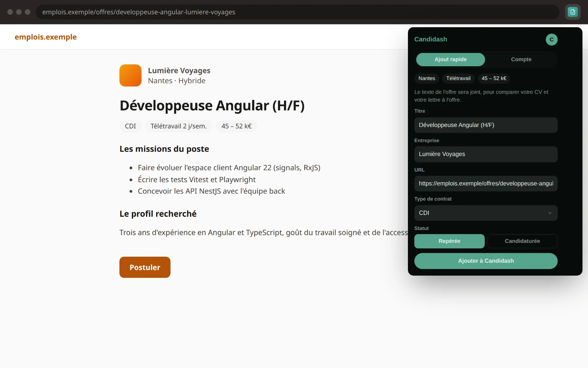Click the 'Concevoir les API NestJS' bullet
Image resolution: width=588 pixels, height=368 pixels.
(211, 191)
